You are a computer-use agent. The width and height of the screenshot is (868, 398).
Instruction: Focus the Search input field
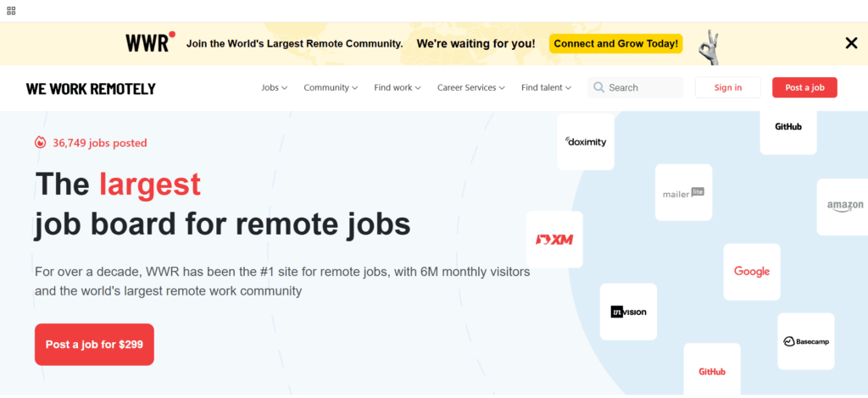636,87
